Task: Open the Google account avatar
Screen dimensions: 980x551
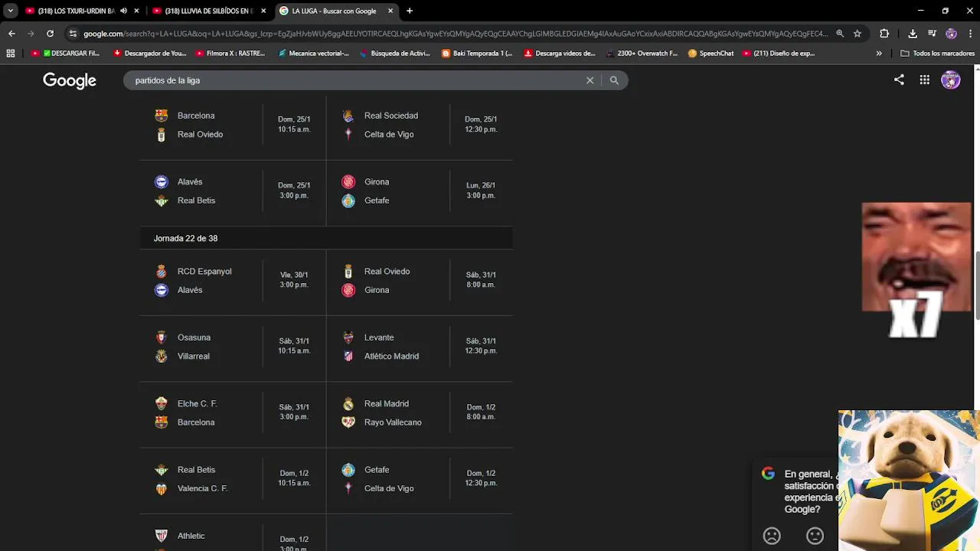Action: coord(951,80)
